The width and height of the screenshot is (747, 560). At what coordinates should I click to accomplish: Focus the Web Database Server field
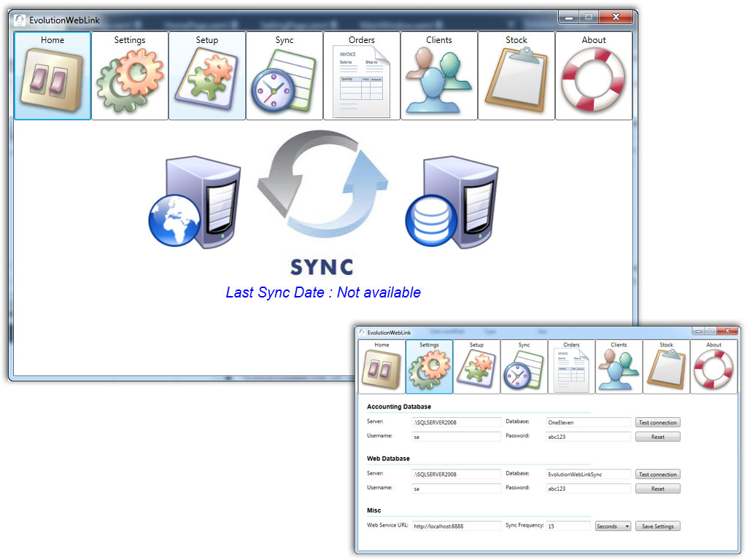click(457, 474)
